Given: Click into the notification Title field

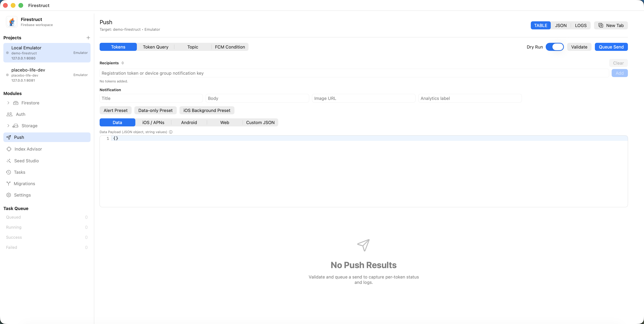Looking at the screenshot, I should pos(151,98).
